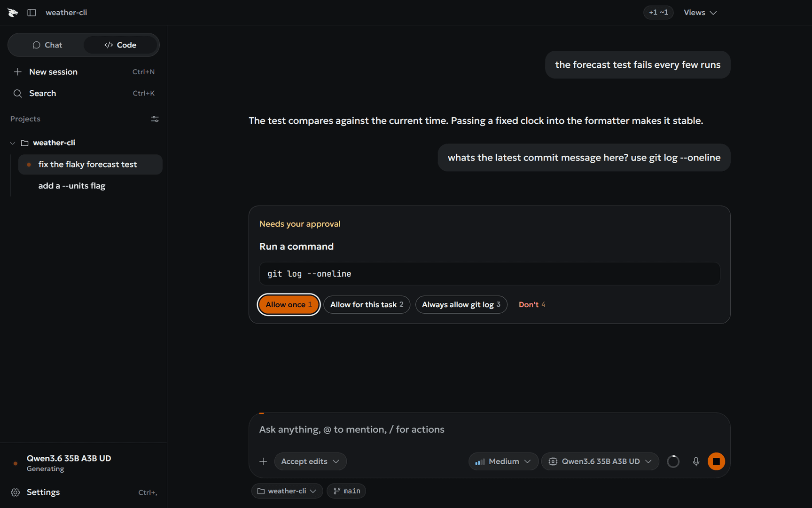Open the Views dropdown

pyautogui.click(x=700, y=13)
